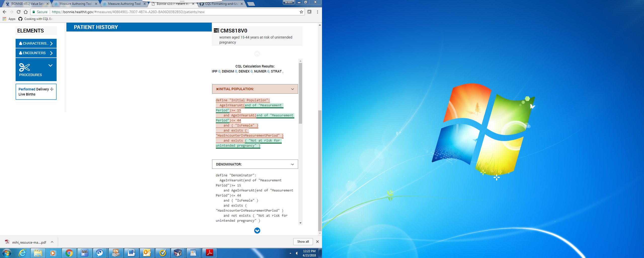The image size is (644, 258).
Task: Close the CQL-Formatting-and-Usage tab
Action: [x=242, y=4]
